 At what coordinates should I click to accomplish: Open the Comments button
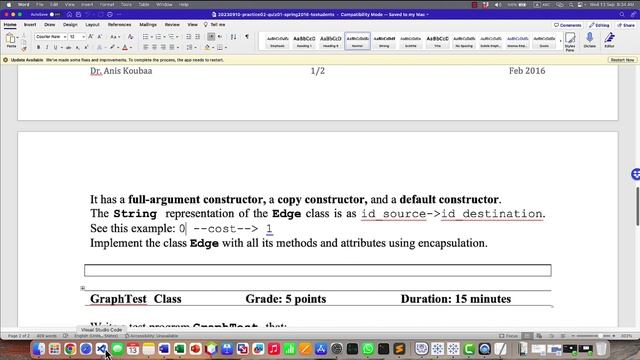click(x=568, y=25)
